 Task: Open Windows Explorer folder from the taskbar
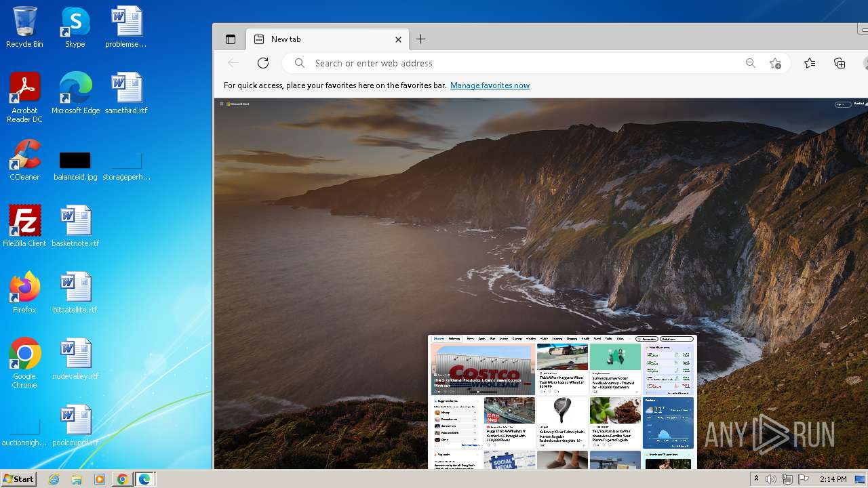[77, 479]
